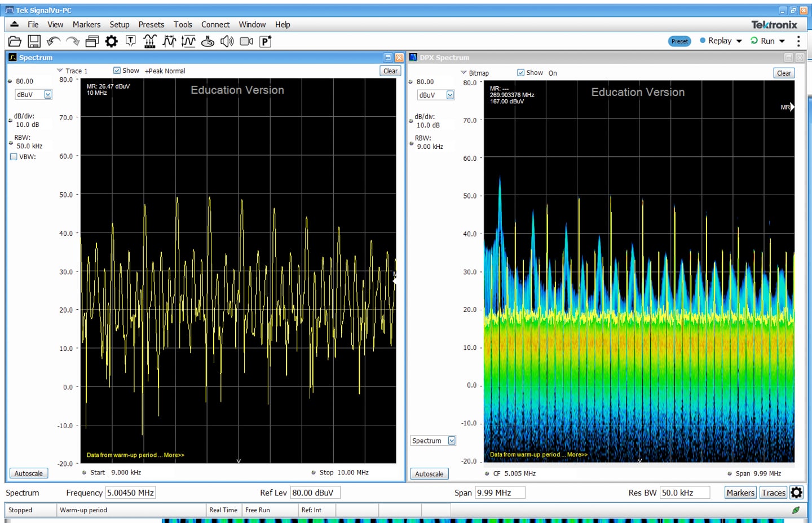This screenshot has width=812, height=523.
Task: Open dBuV units dropdown in Spectrum panel
Action: 48,95
